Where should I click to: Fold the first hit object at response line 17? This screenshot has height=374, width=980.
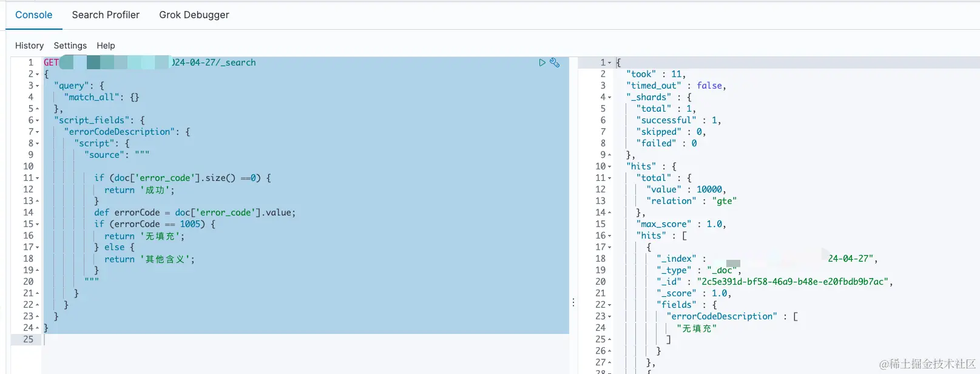(x=609, y=247)
